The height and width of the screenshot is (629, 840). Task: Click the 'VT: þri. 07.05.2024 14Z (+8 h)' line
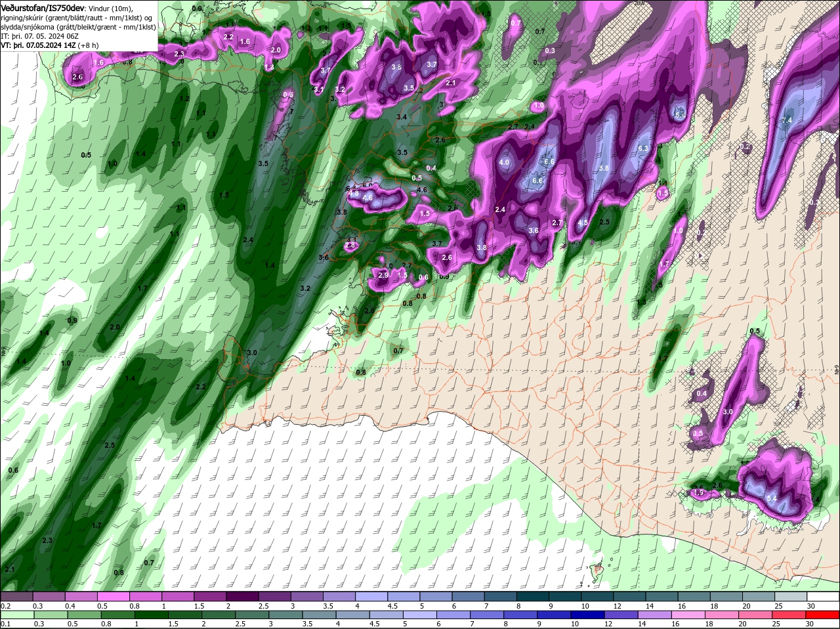tap(50, 45)
